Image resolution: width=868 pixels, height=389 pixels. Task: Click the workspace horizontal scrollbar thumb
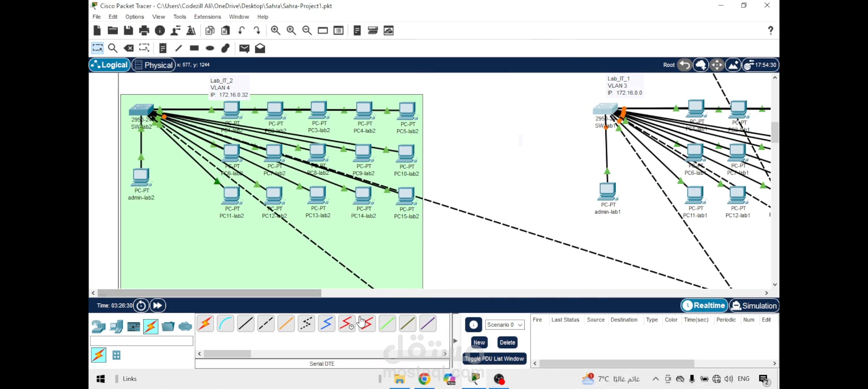click(x=209, y=293)
